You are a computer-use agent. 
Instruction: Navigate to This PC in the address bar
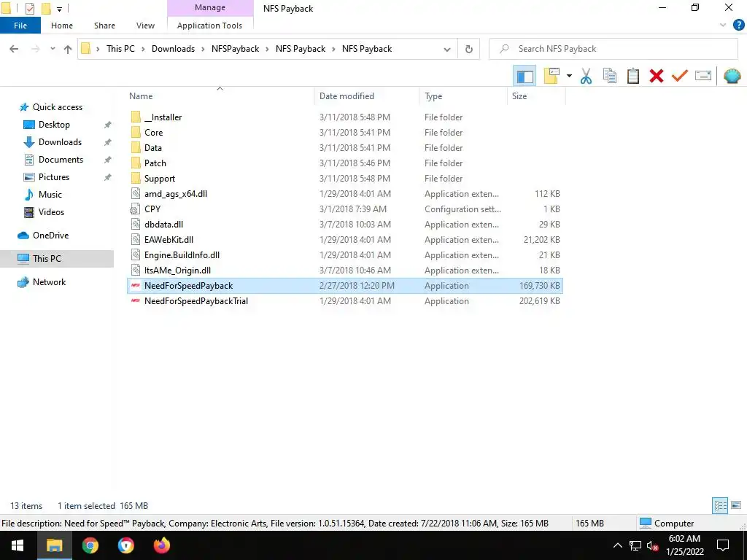coord(120,49)
